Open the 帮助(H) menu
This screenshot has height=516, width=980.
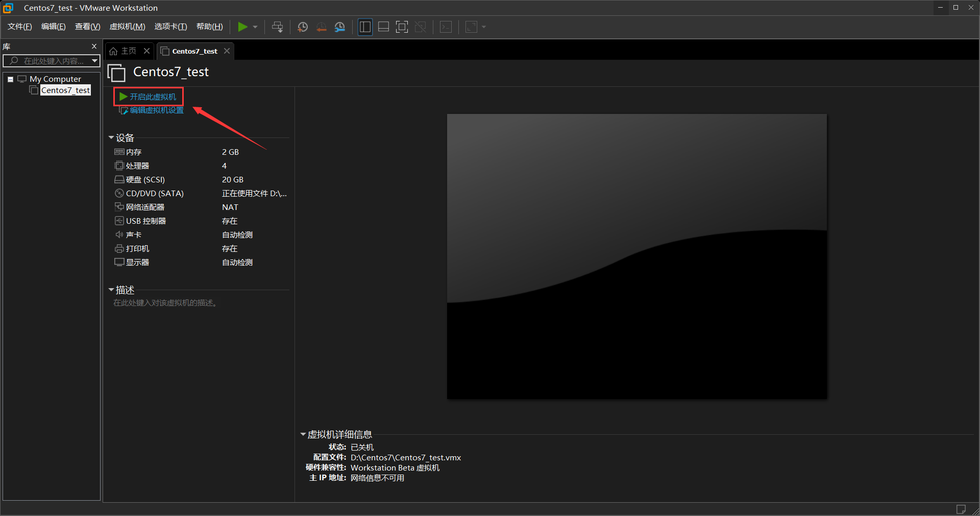209,27
